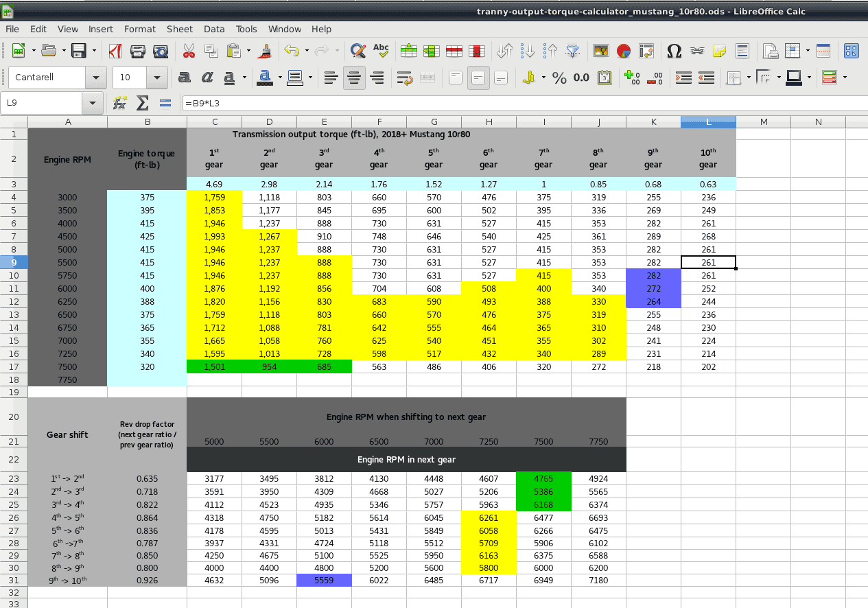This screenshot has height=608, width=868.
Task: Open the Borders dropdown arrow
Action: pyautogui.click(x=748, y=78)
